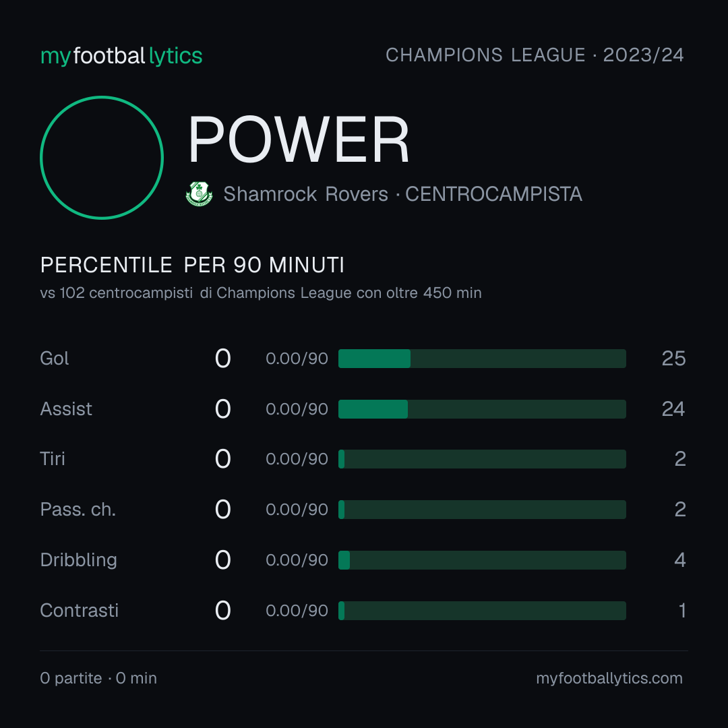Click the Gol percentile value 25

coord(673,359)
